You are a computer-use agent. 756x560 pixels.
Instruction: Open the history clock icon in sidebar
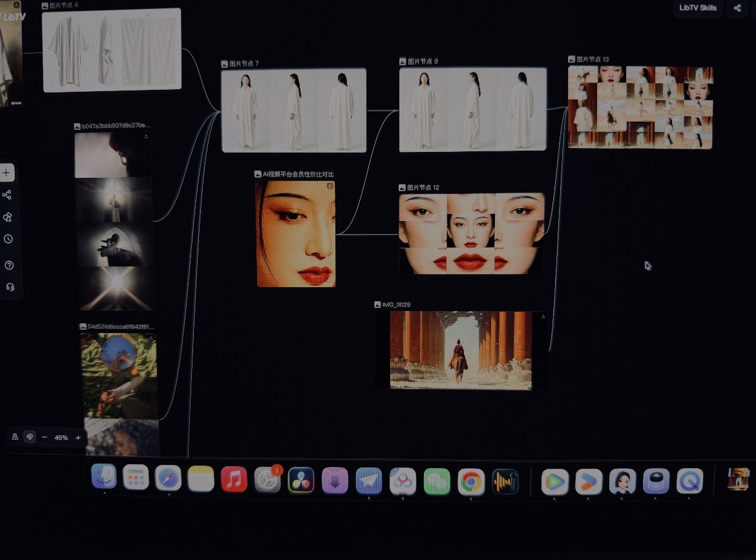tap(8, 239)
